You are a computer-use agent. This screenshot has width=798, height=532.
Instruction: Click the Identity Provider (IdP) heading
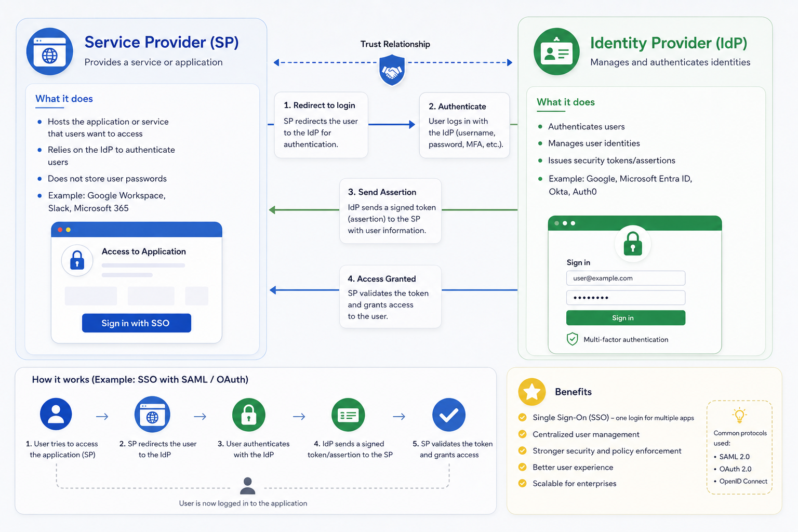(x=669, y=43)
